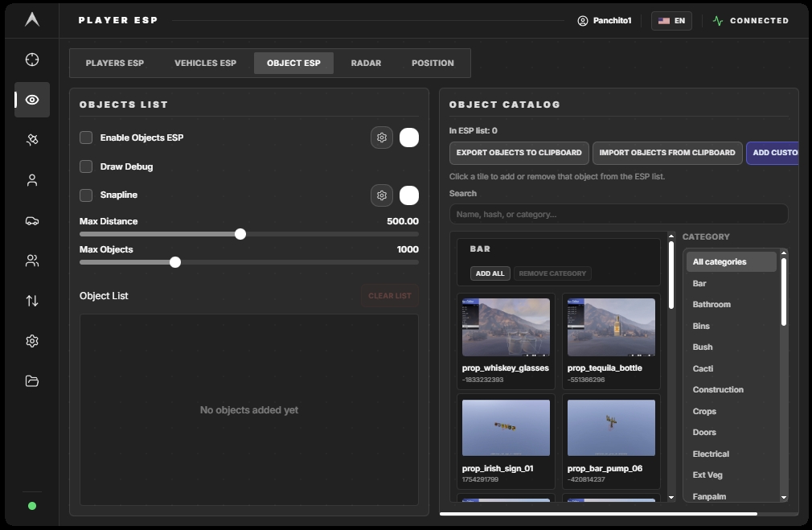Open gear settings for Enable Objects ESP
The width and height of the screenshot is (812, 530).
pyautogui.click(x=382, y=138)
